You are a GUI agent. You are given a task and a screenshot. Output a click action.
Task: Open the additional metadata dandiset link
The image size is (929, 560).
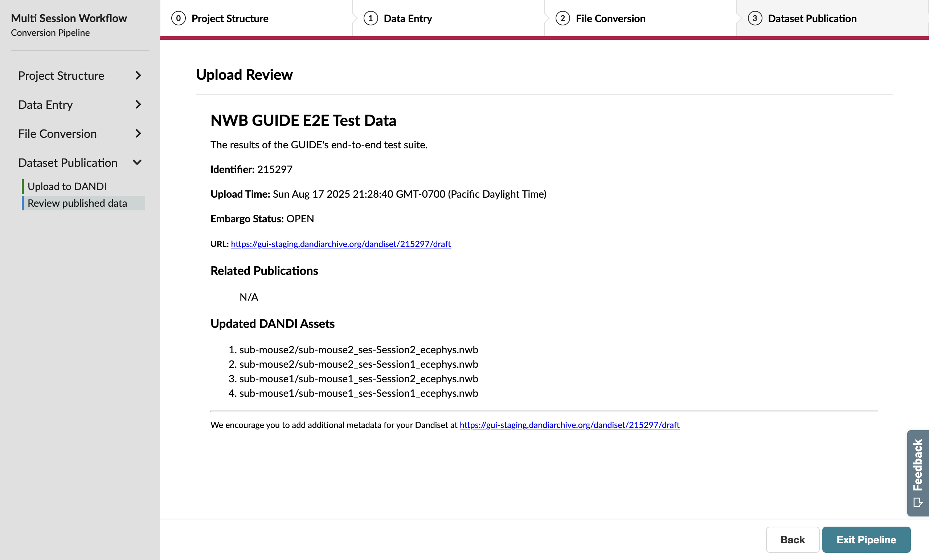pyautogui.click(x=569, y=425)
